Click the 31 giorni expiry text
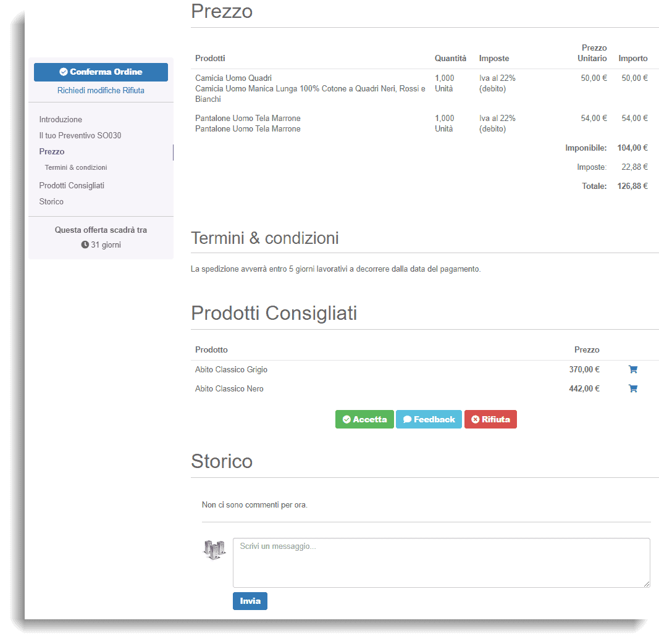Image resolution: width=659 pixels, height=644 pixels. click(106, 245)
